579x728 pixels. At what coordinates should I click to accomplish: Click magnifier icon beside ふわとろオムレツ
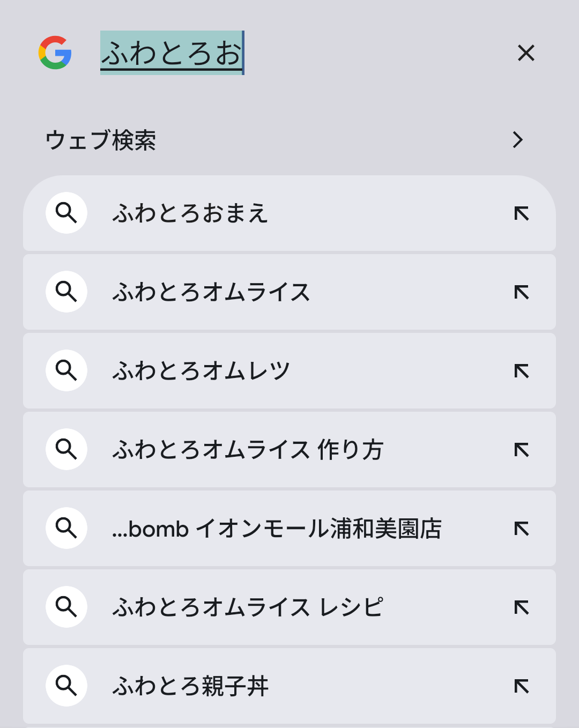tap(66, 370)
